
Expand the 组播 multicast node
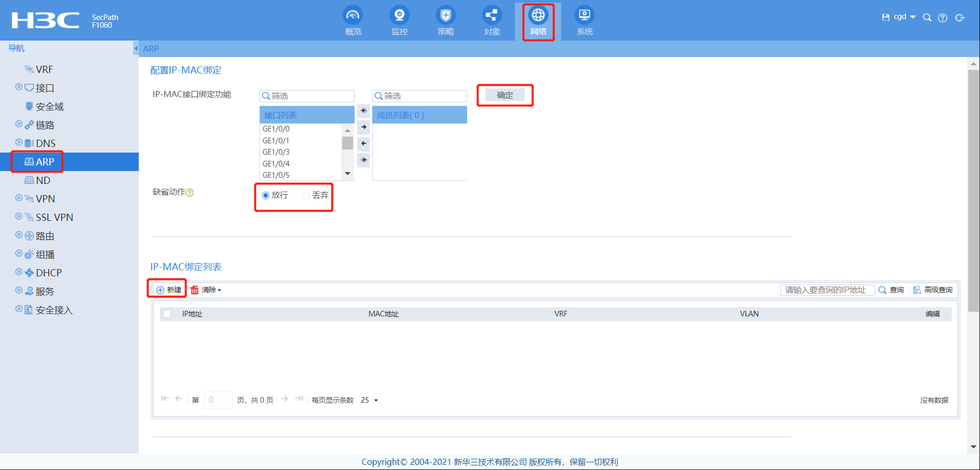click(19, 253)
